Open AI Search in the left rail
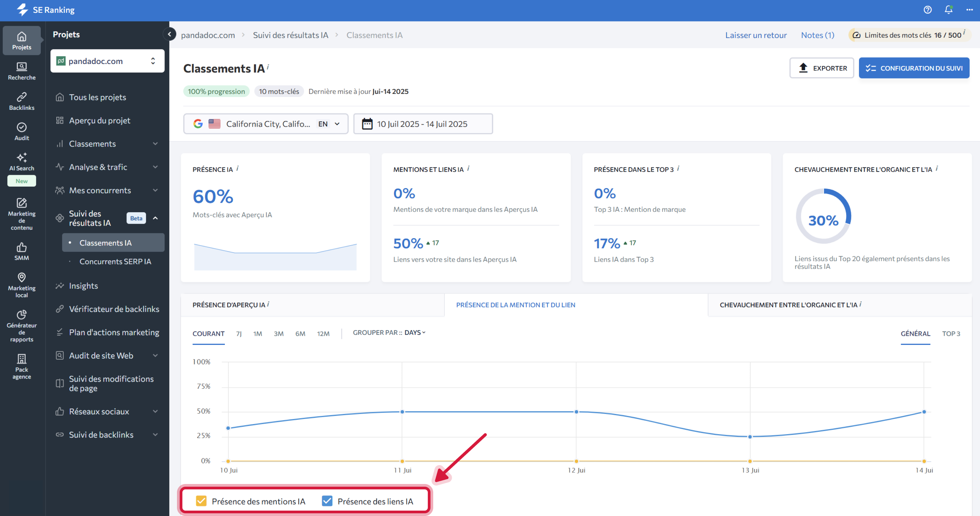This screenshot has height=516, width=980. click(22, 162)
